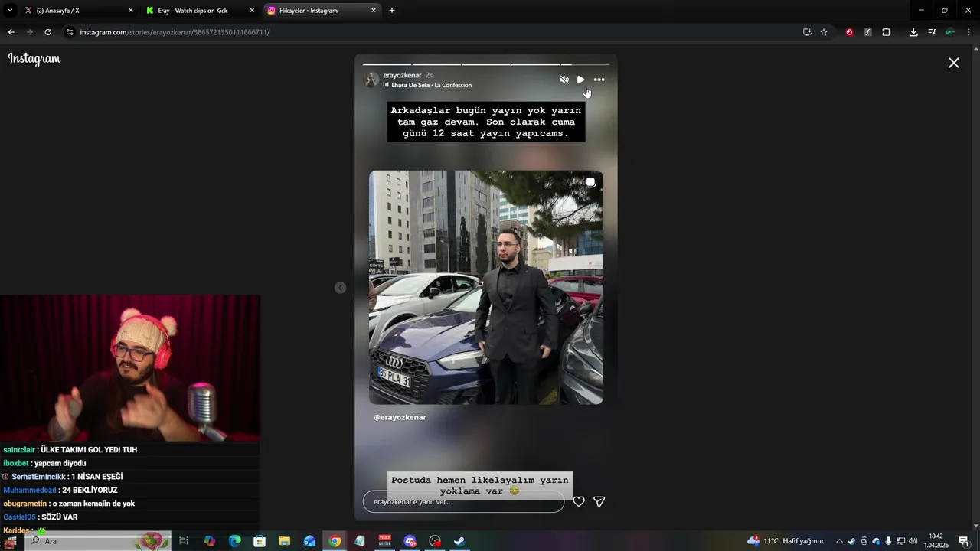
Task: Open Task View on the taskbar
Action: (184, 541)
